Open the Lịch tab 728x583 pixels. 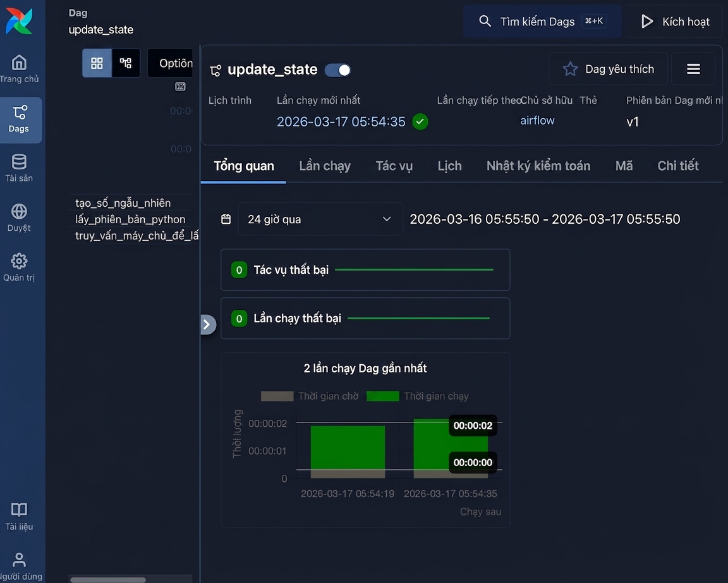coord(449,166)
